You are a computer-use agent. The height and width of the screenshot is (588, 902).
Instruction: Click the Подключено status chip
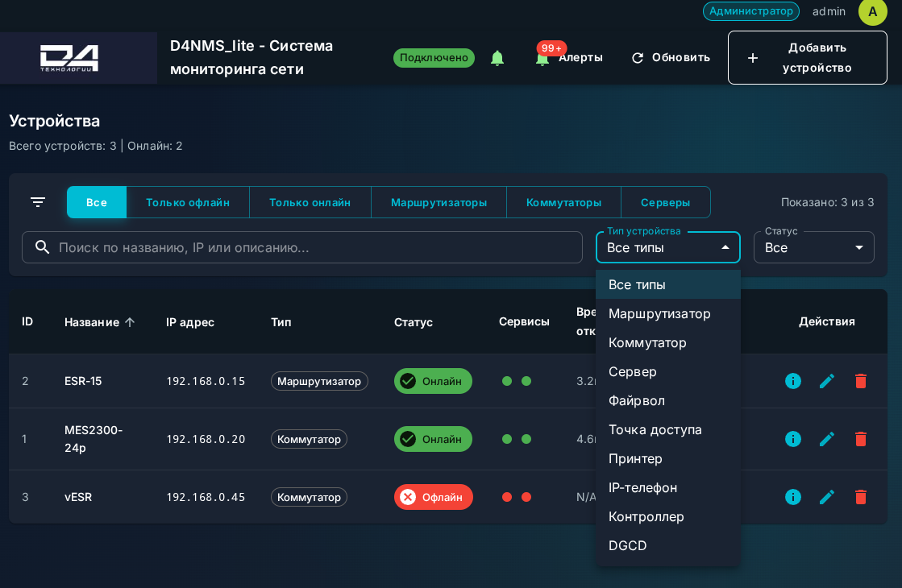pyautogui.click(x=434, y=57)
